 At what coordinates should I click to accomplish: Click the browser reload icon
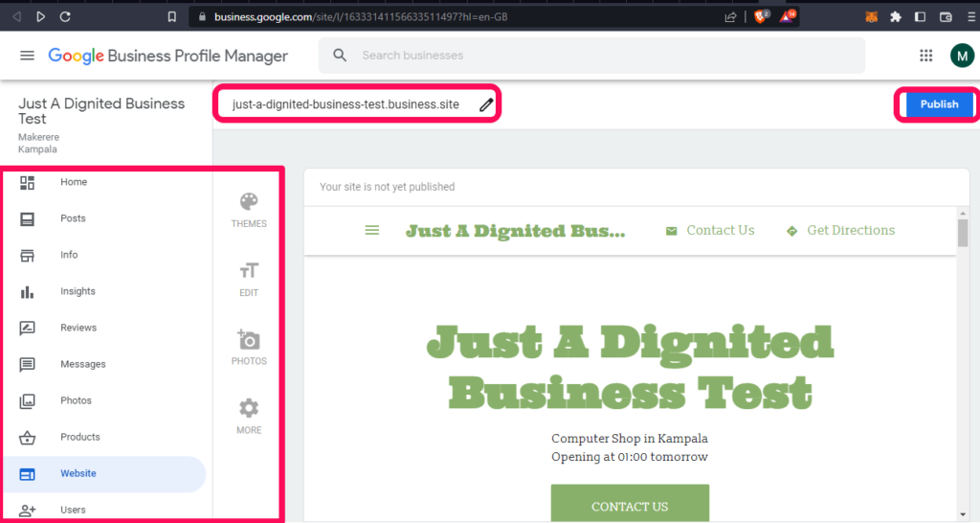[65, 17]
